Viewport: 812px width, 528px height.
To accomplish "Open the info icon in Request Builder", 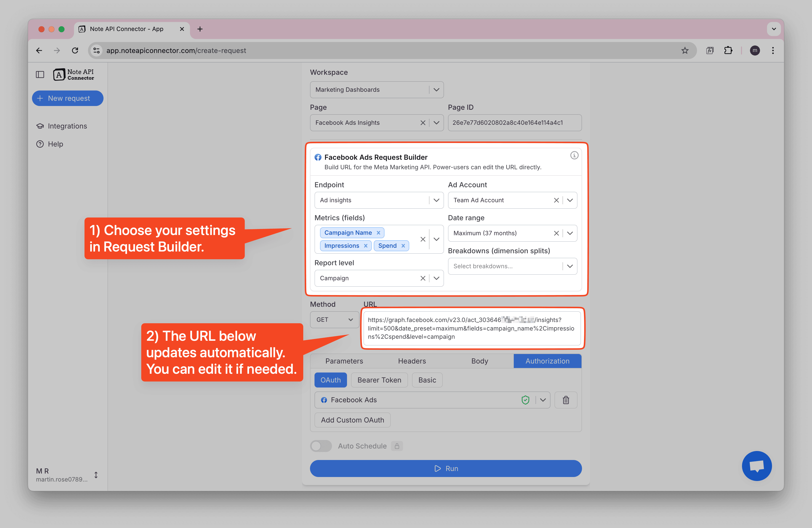I will pos(574,155).
